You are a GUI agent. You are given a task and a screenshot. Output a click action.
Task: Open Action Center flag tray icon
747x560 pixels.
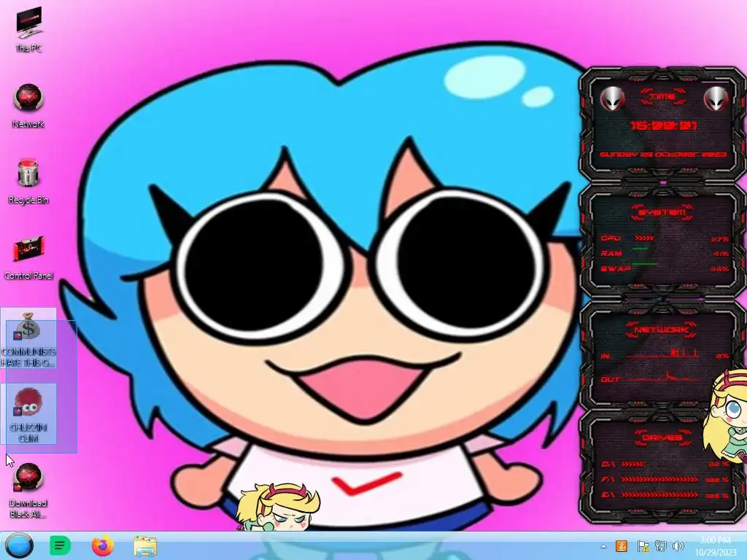point(643,545)
